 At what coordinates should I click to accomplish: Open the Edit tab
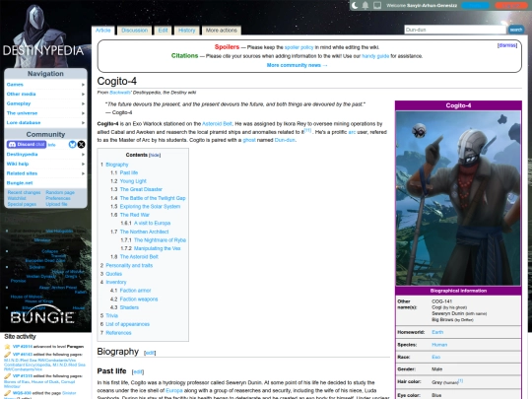(x=163, y=31)
